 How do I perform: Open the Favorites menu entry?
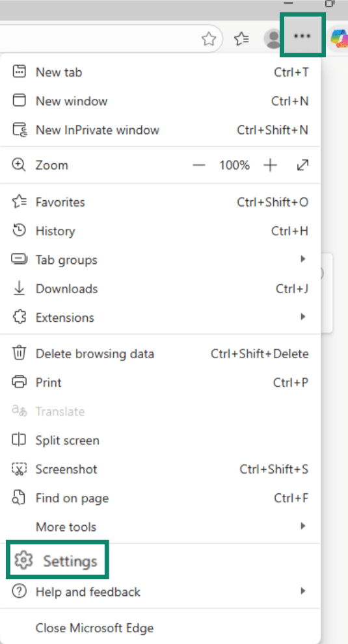(161, 202)
